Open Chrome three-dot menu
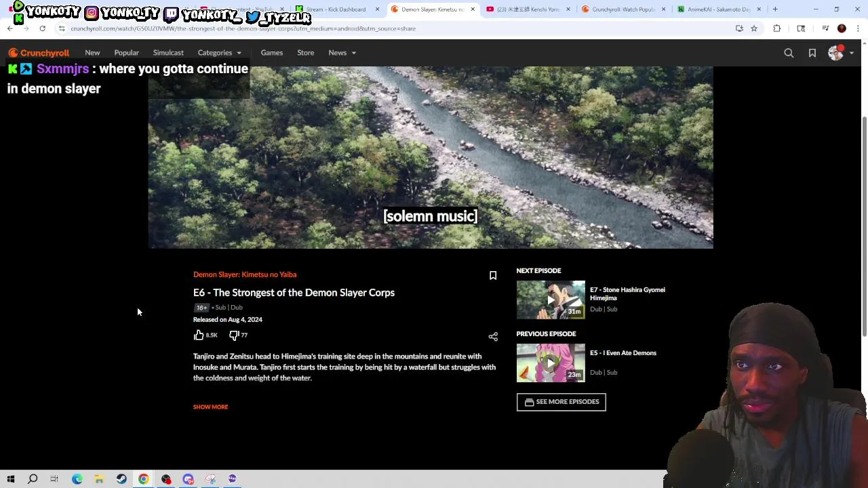The height and width of the screenshot is (488, 868). [x=858, y=28]
